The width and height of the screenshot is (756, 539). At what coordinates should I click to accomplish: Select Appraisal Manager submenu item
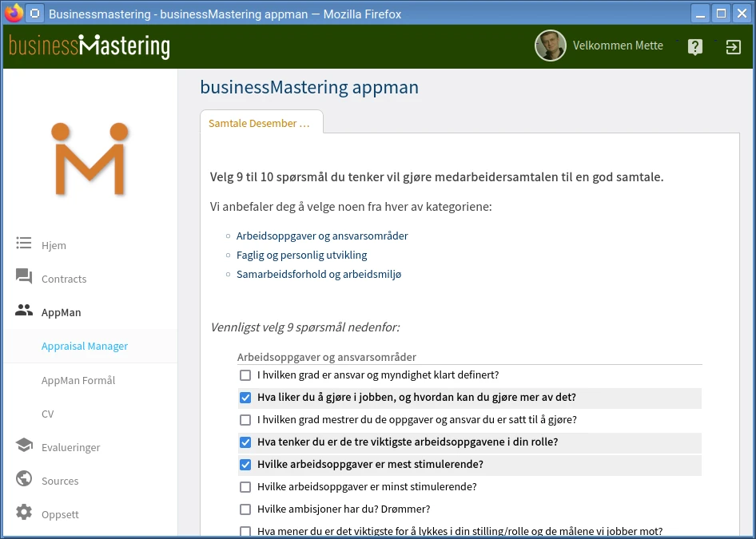click(85, 347)
